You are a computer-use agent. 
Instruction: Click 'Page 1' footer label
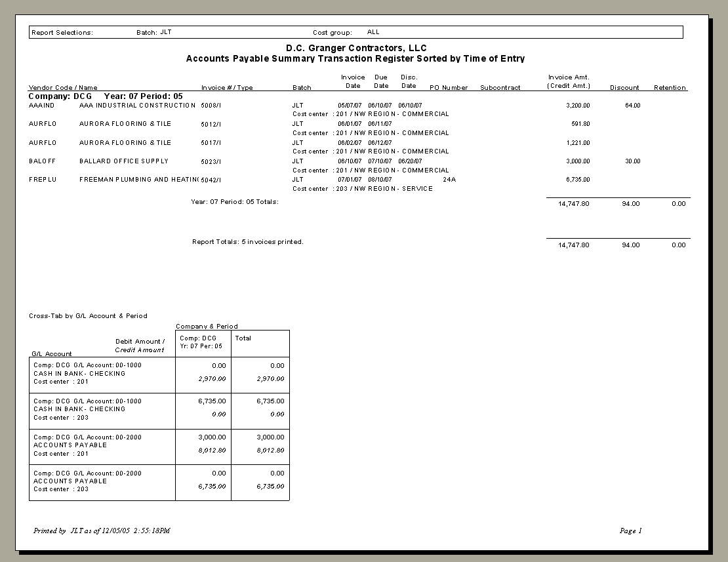tap(630, 531)
